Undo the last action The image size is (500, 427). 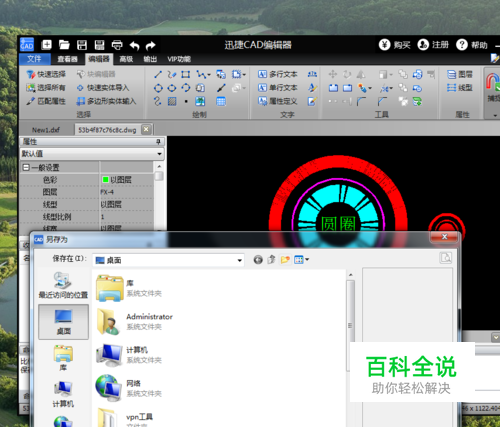(134, 45)
